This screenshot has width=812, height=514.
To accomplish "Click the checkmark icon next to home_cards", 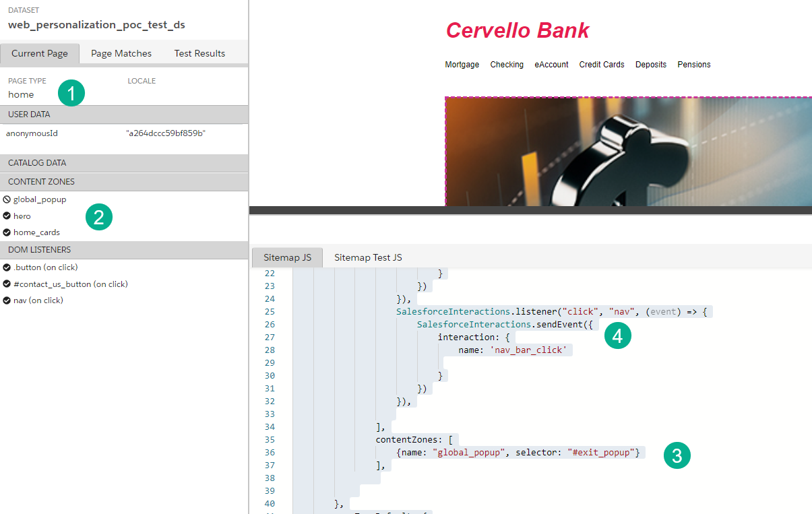I will coord(7,232).
